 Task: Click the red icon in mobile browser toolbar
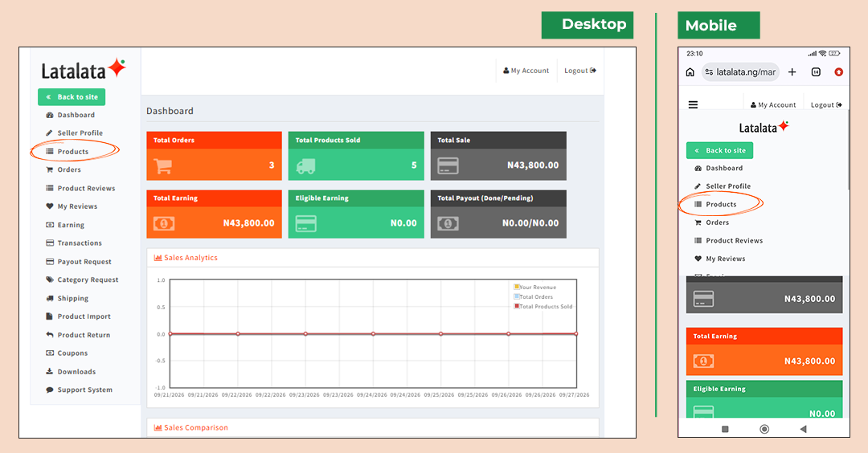[x=838, y=72]
